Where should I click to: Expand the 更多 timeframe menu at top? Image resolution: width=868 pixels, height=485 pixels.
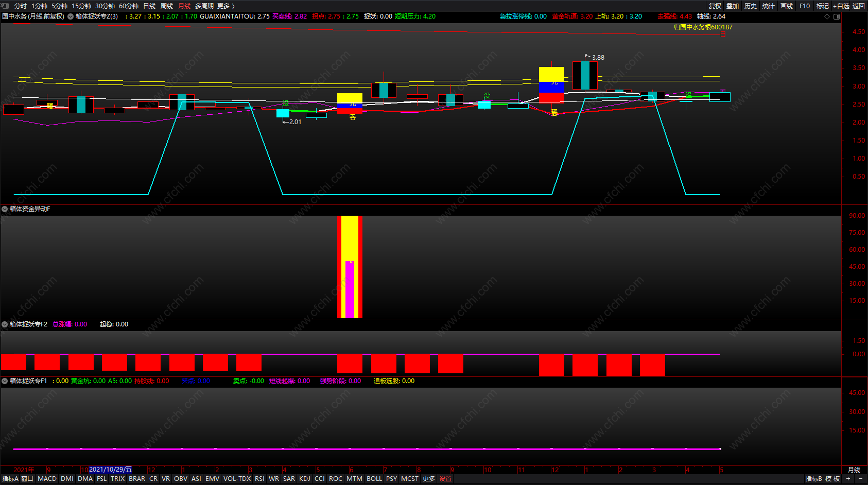click(x=225, y=6)
